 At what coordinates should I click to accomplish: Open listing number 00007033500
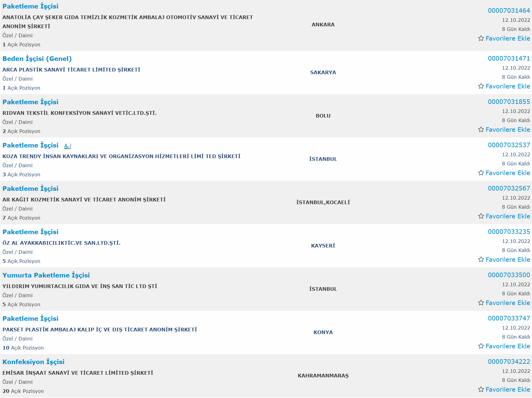pos(509,275)
